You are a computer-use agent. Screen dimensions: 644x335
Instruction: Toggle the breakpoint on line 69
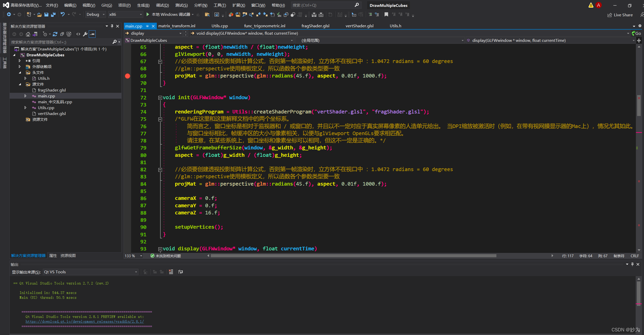coord(127,76)
